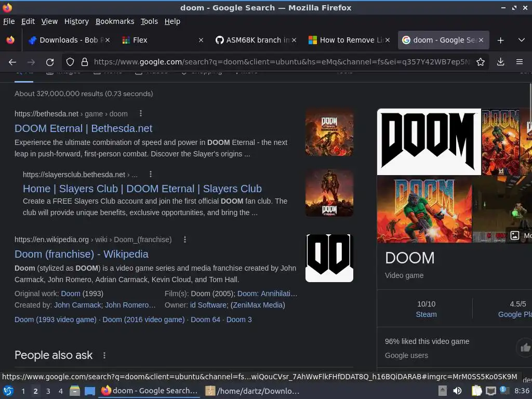The width and height of the screenshot is (532, 399).
Task: Open the Firefox downloads panel
Action: tap(500, 62)
